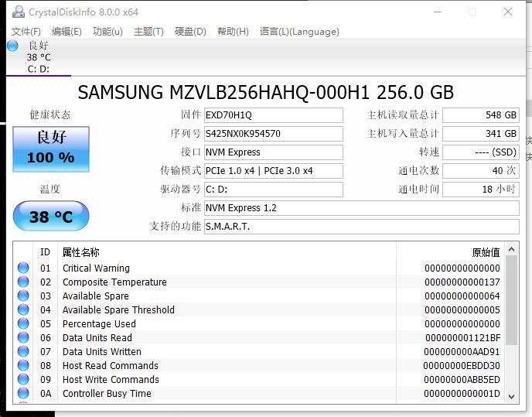
Task: Open the 功能(u) menu
Action: click(x=107, y=32)
